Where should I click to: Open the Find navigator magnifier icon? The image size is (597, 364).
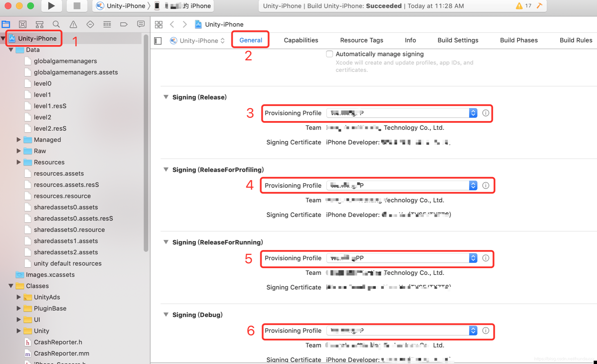tap(56, 24)
